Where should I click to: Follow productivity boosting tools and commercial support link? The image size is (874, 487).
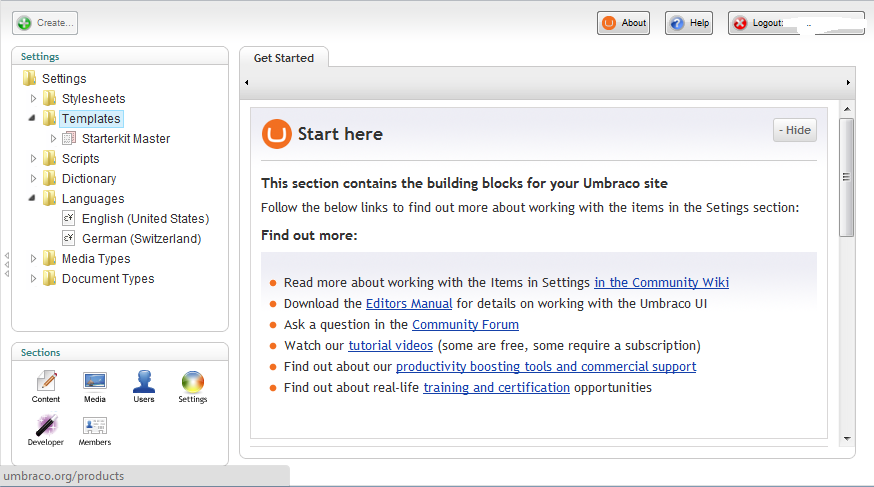[546, 367]
